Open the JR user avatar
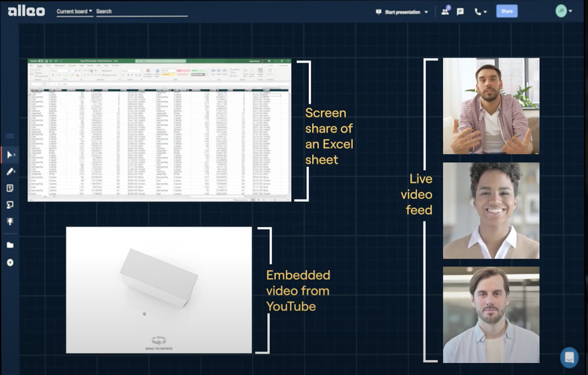 (561, 11)
